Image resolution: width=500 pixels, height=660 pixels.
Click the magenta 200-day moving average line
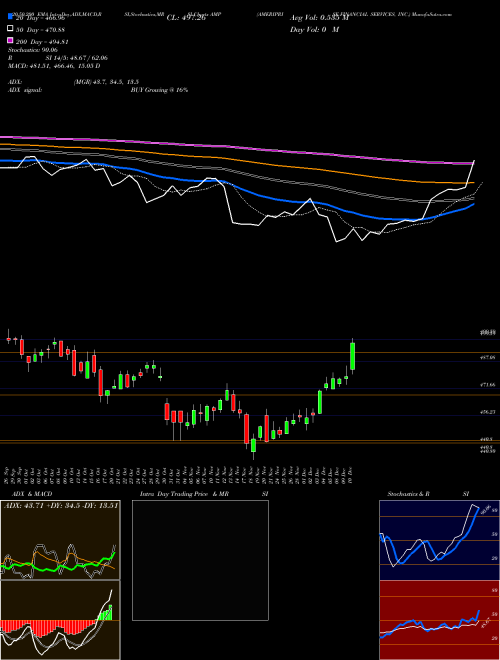[236, 147]
